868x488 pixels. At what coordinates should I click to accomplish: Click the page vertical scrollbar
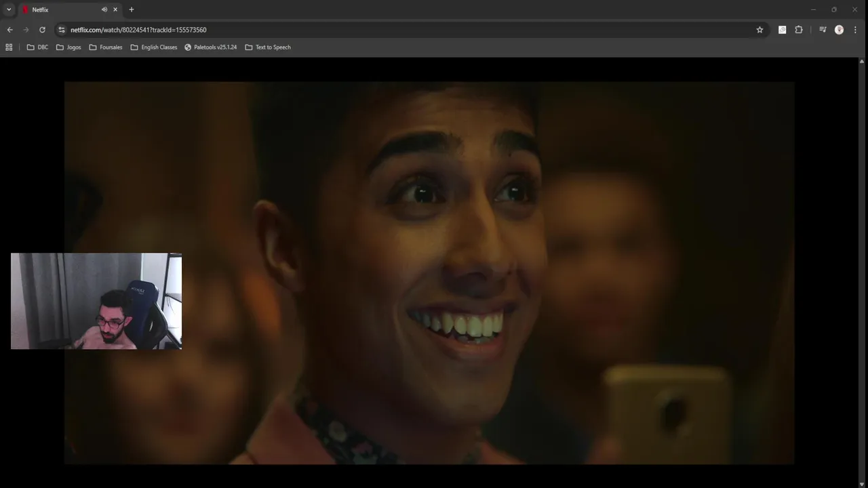click(x=863, y=271)
